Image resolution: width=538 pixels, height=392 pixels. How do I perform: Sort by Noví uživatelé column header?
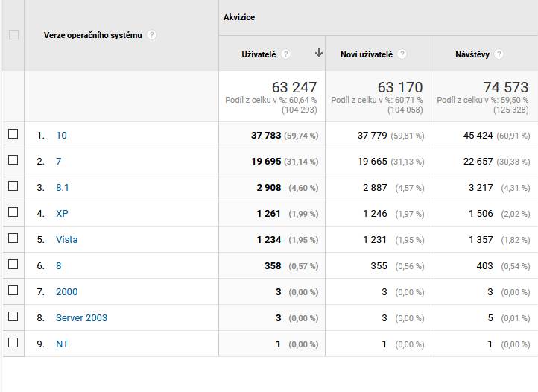coord(367,54)
